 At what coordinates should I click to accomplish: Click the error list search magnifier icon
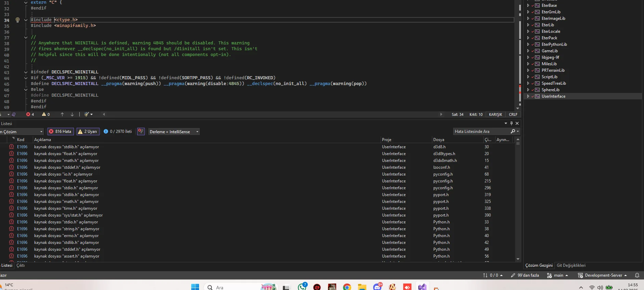pos(513,132)
